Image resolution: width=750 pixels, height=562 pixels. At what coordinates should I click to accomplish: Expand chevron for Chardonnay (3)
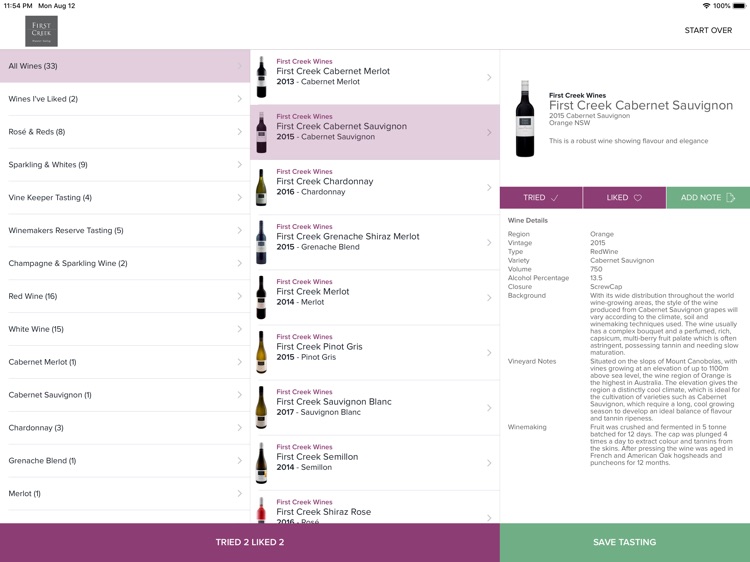click(240, 428)
